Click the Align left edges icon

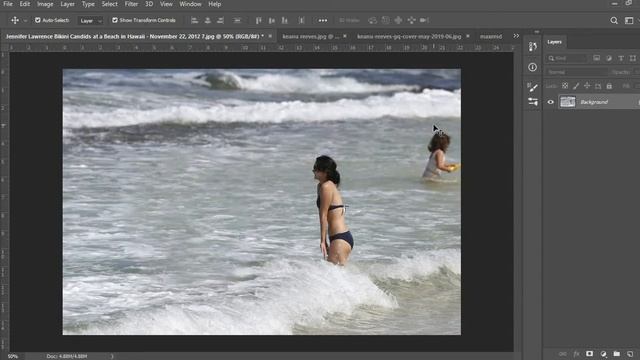click(x=195, y=20)
